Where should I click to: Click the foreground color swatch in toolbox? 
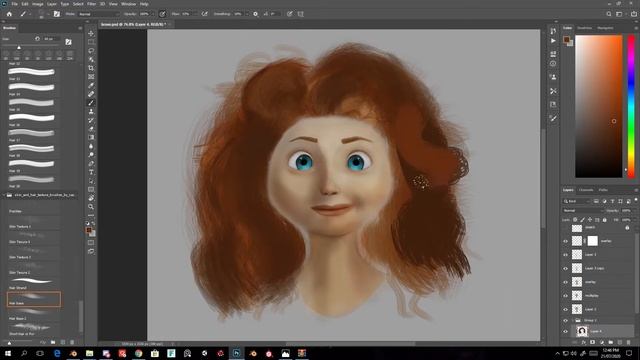[x=89, y=231]
